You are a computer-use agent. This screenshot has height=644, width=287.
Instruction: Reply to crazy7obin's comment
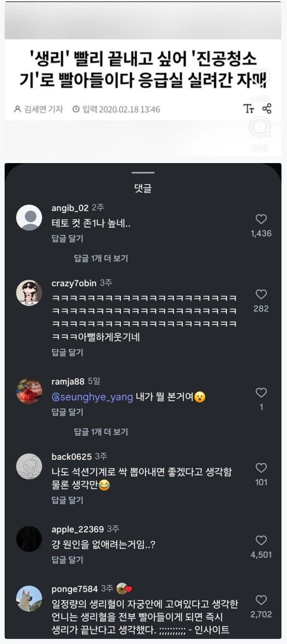point(67,352)
